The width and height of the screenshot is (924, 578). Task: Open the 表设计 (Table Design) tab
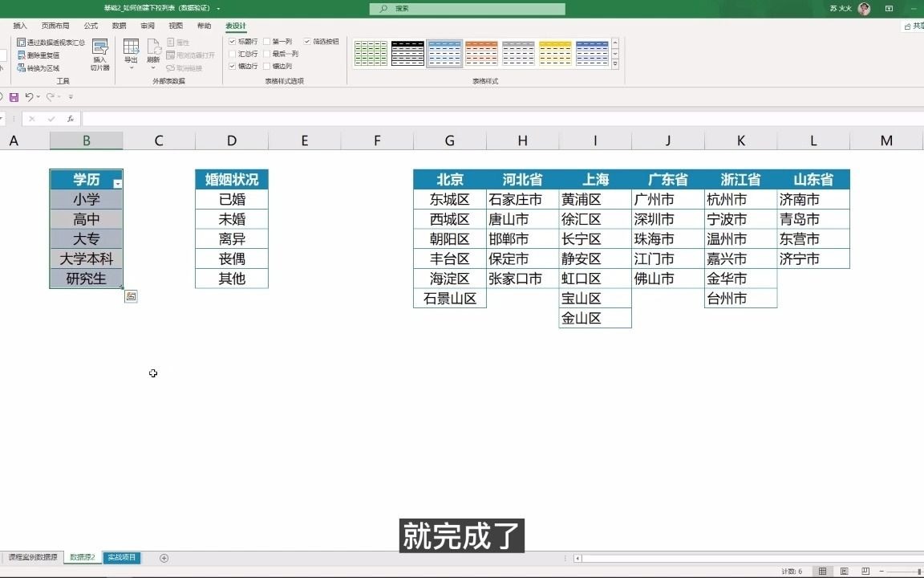pos(237,25)
